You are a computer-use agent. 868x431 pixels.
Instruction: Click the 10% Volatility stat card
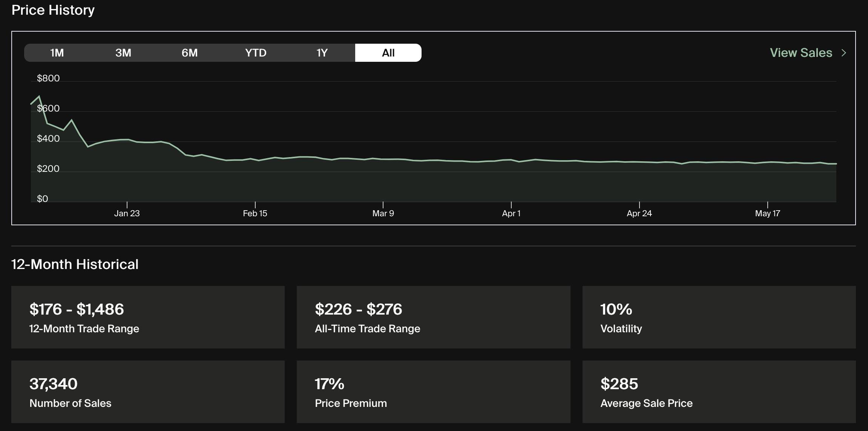coord(719,317)
